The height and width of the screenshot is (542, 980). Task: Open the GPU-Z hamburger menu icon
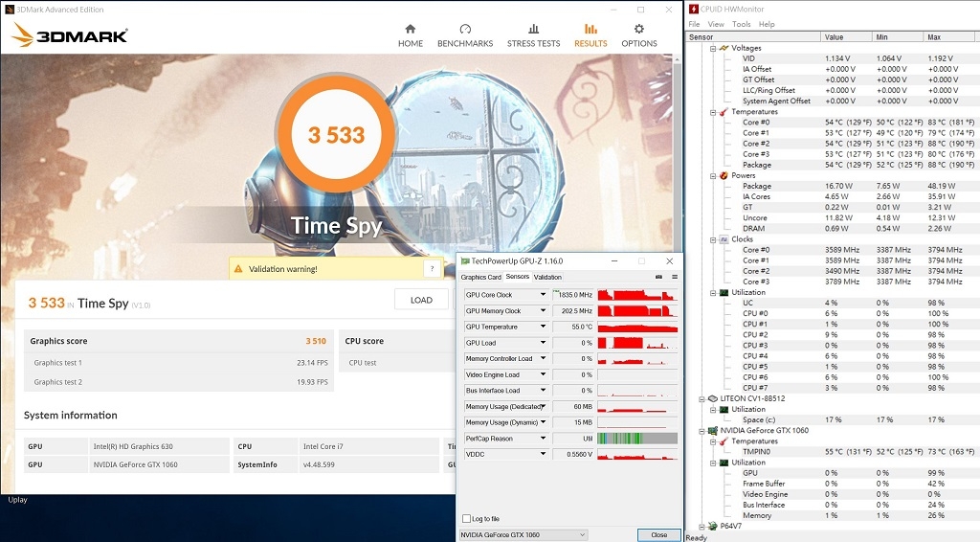[x=675, y=277]
